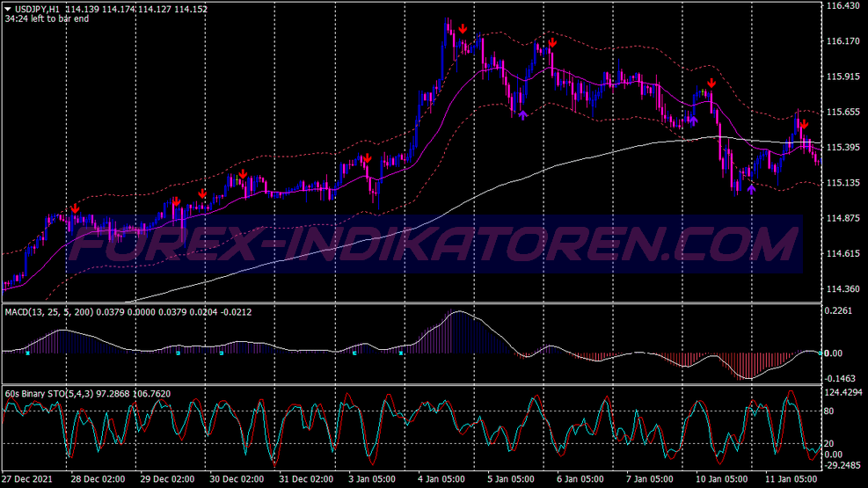The width and height of the screenshot is (868, 488).
Task: Click the 4 Jan 05:00 time label
Action: coord(441,479)
